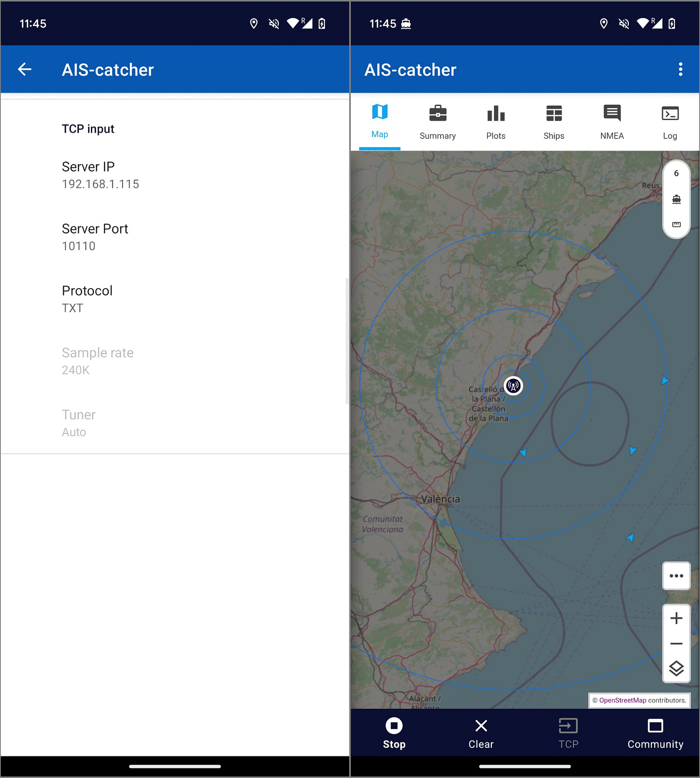Select the Map tab
Screen dimensions: 700x778
pos(379,121)
